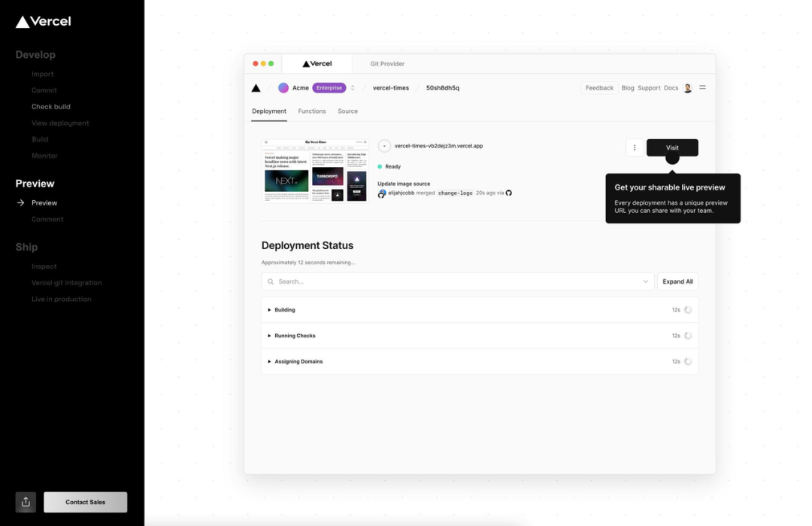Image resolution: width=812 pixels, height=526 pixels.
Task: Go to Vercel git integration step
Action: click(x=66, y=283)
